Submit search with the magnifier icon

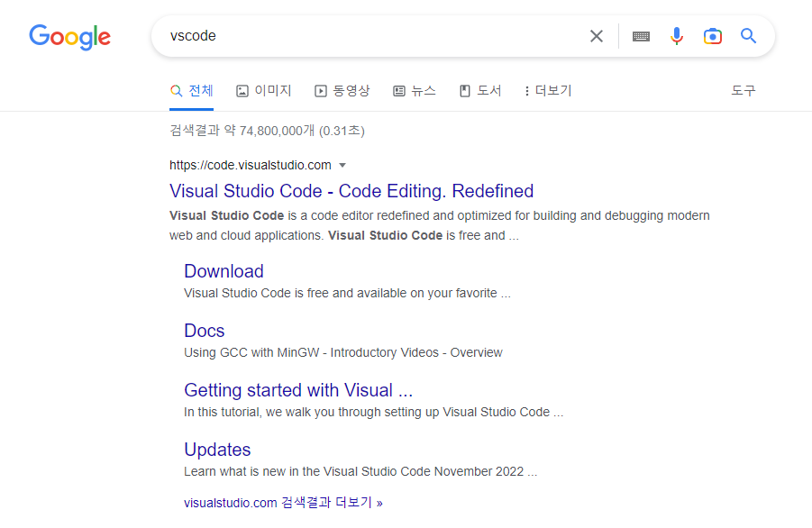tap(748, 36)
